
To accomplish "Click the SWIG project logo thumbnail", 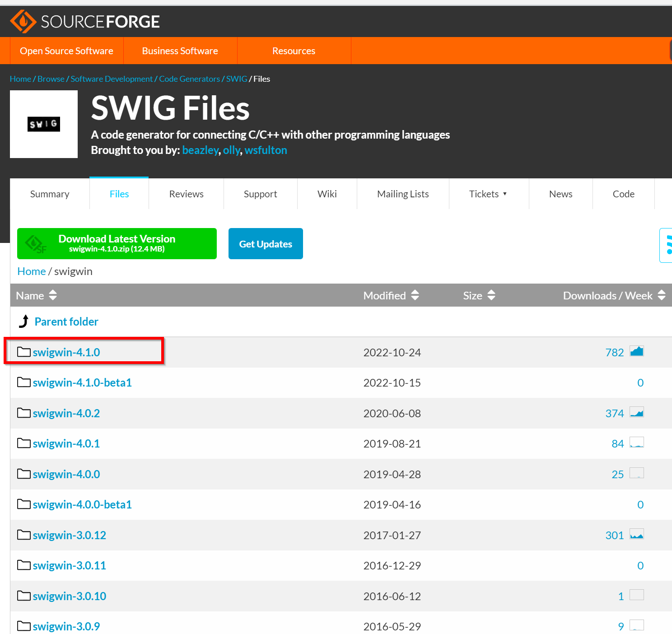I will tap(44, 124).
